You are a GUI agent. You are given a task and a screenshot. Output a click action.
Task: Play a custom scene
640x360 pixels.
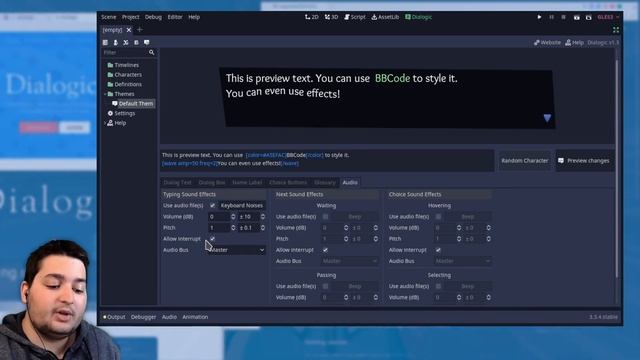(x=589, y=17)
